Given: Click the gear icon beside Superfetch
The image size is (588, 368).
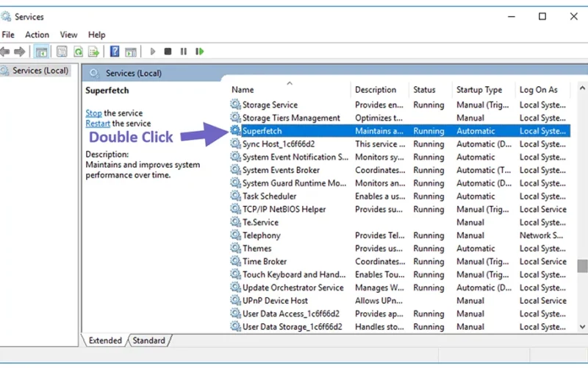Looking at the screenshot, I should (x=235, y=131).
